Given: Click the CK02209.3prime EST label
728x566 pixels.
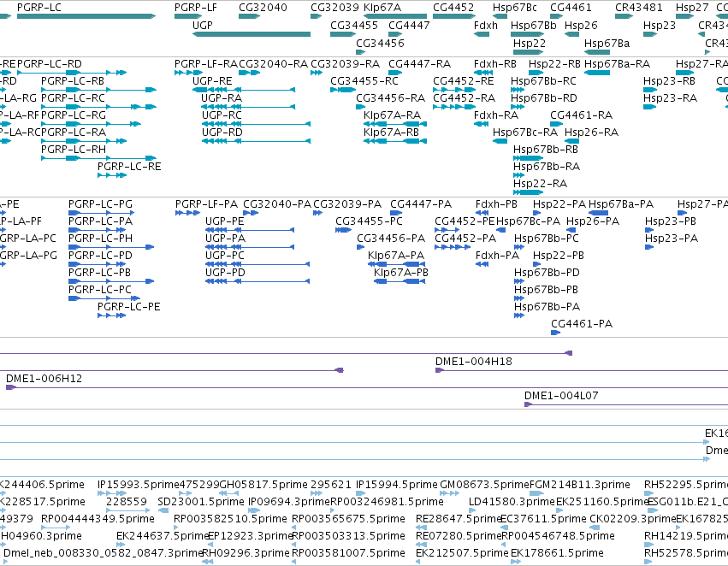Looking at the screenshot, I should point(632,519).
